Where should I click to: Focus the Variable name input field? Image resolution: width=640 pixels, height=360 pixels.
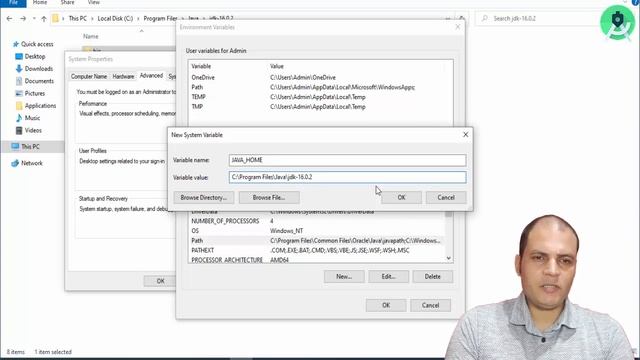[x=347, y=160]
